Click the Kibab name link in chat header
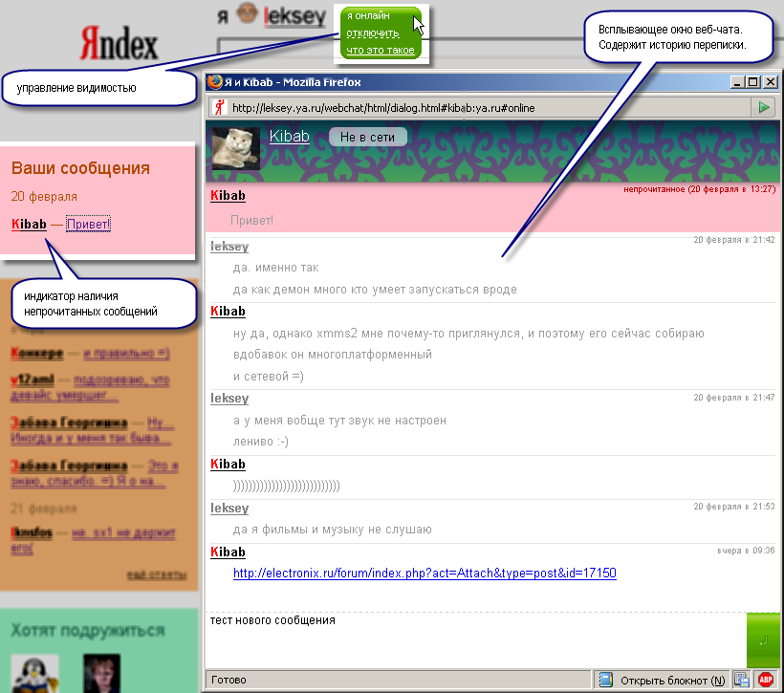The width and height of the screenshot is (784, 693). coord(290,137)
